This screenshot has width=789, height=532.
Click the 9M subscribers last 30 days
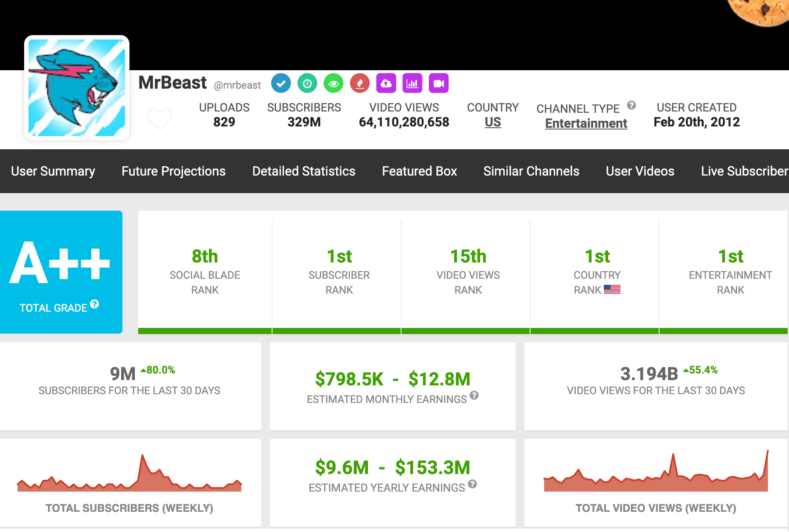click(x=123, y=374)
